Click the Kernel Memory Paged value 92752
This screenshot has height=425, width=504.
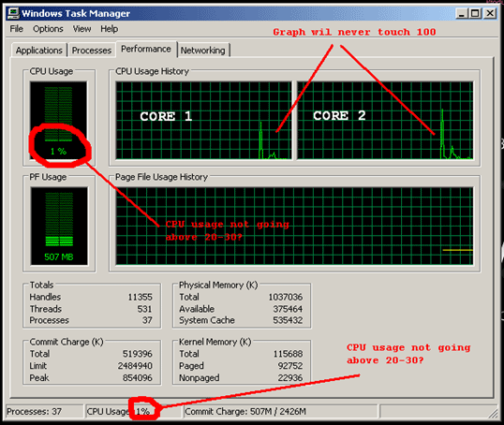pos(289,366)
